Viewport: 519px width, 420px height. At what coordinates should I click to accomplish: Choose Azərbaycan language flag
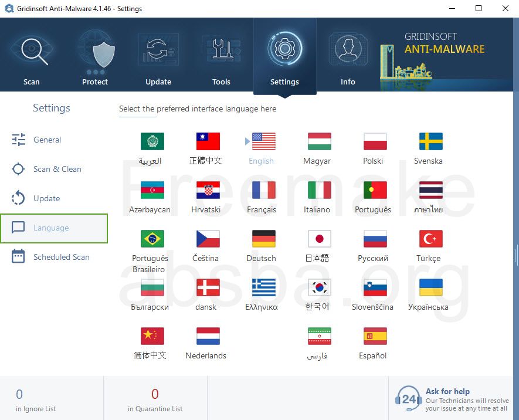pos(152,190)
